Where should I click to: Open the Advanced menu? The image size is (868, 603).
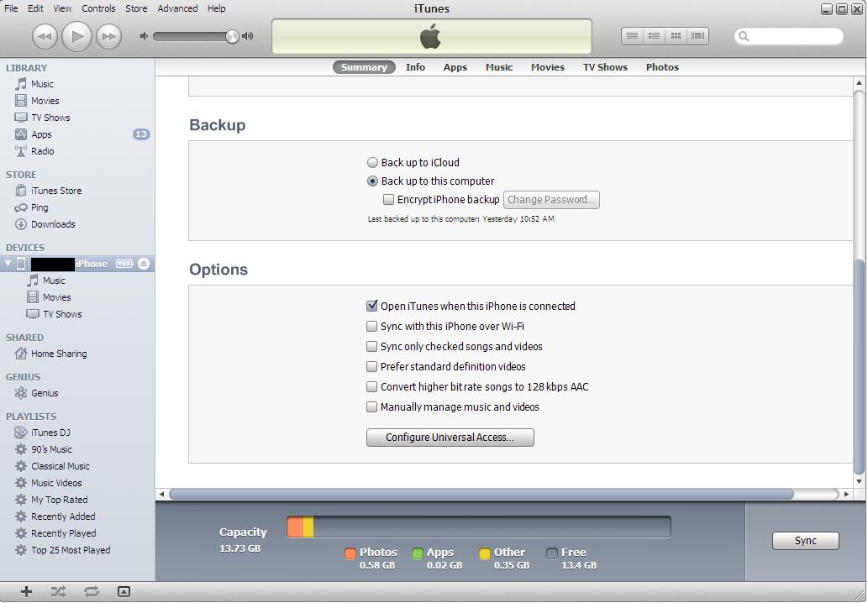pos(177,8)
